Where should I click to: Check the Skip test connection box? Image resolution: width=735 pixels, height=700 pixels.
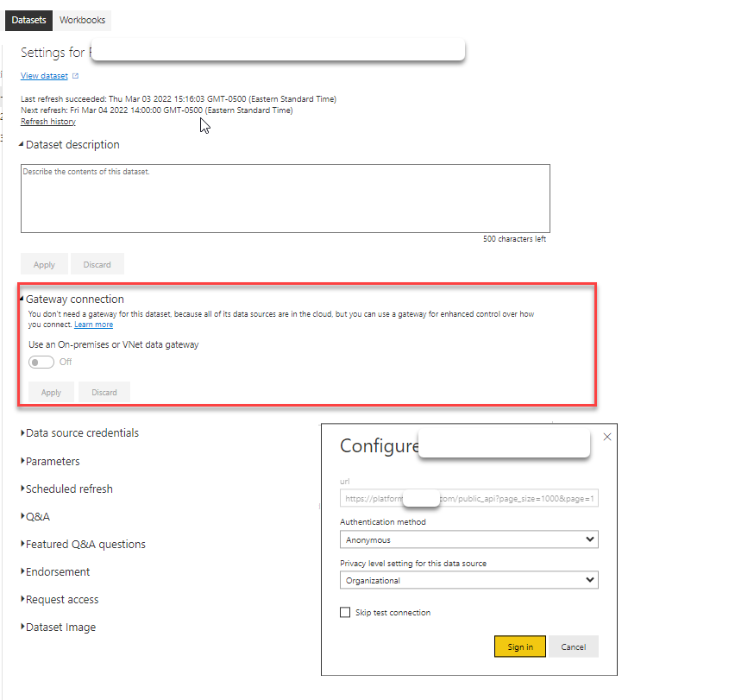(x=345, y=612)
